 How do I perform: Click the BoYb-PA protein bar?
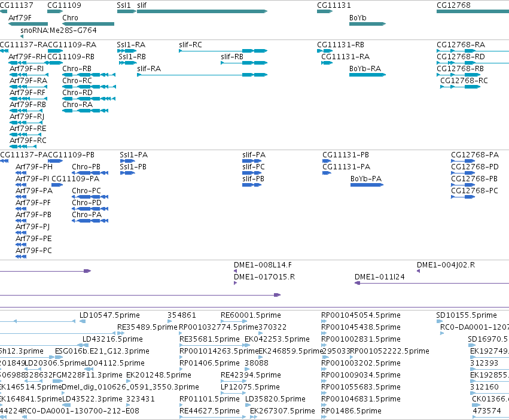point(367,185)
